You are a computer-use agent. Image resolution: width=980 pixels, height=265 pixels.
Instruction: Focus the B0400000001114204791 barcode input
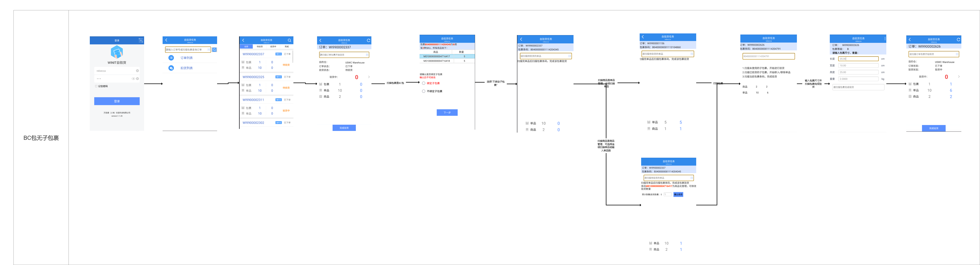tap(768, 56)
